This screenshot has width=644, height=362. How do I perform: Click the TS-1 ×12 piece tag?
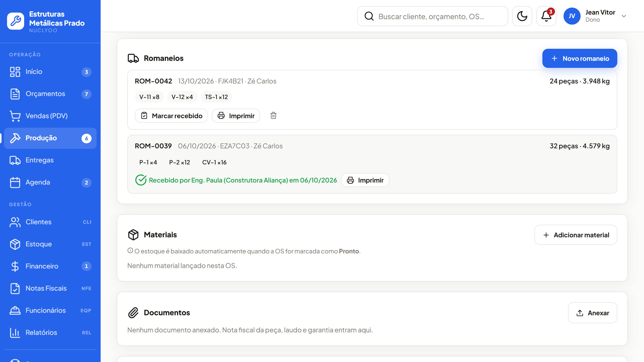click(216, 97)
